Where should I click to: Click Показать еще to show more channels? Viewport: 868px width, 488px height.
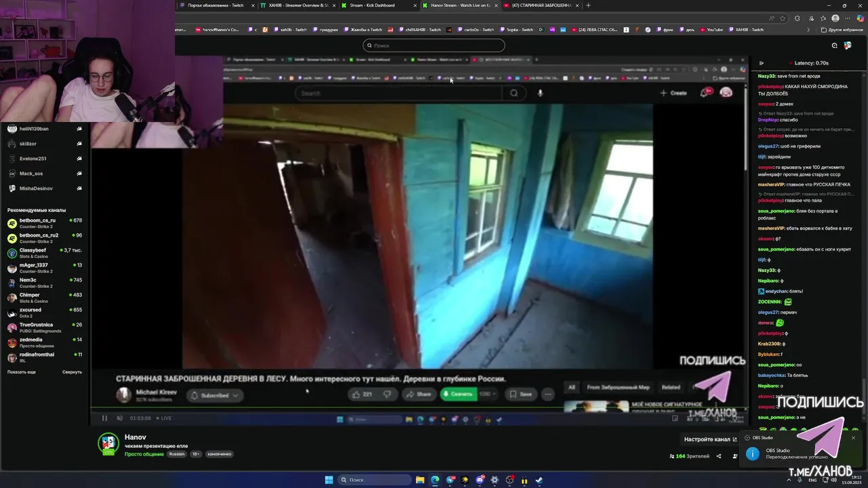(22, 372)
